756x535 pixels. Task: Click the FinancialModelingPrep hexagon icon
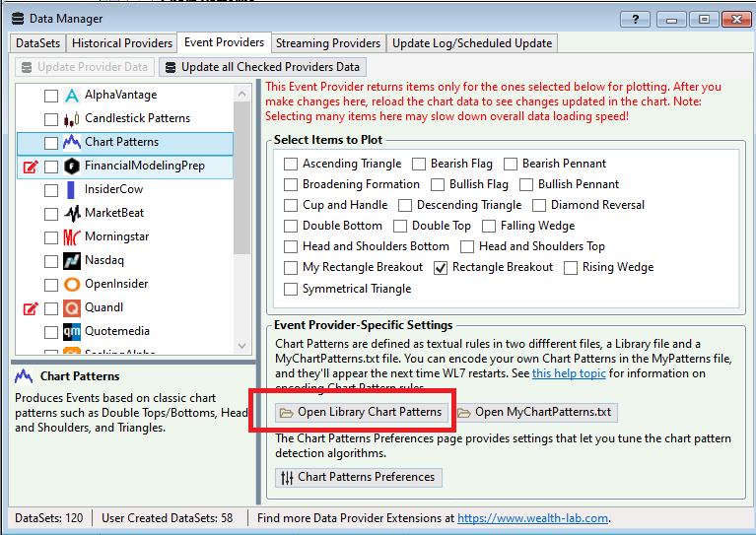72,167
